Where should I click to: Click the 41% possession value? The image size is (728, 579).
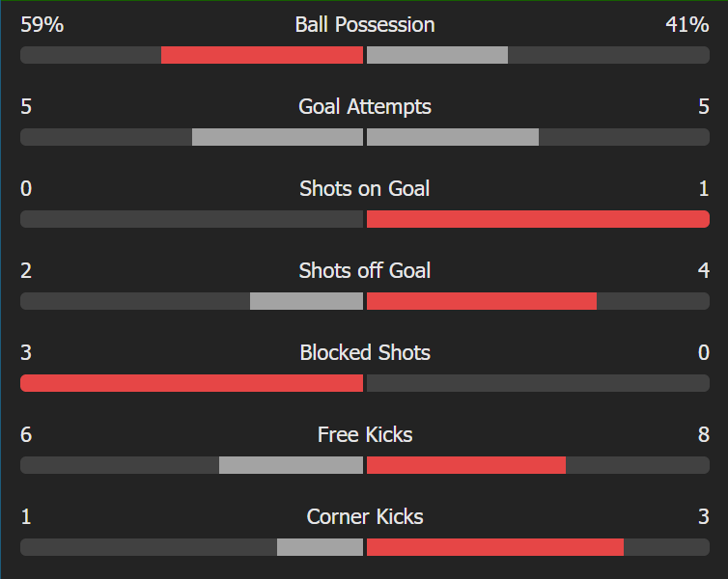pyautogui.click(x=686, y=25)
